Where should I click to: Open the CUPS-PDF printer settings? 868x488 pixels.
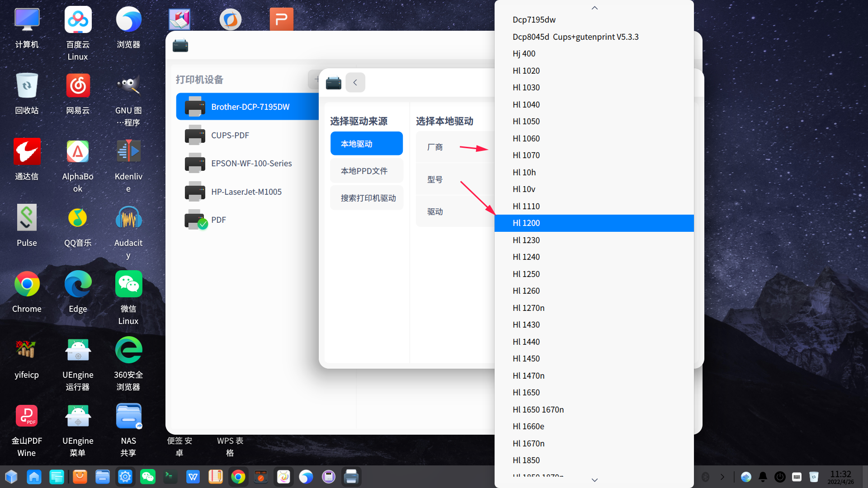click(x=231, y=135)
